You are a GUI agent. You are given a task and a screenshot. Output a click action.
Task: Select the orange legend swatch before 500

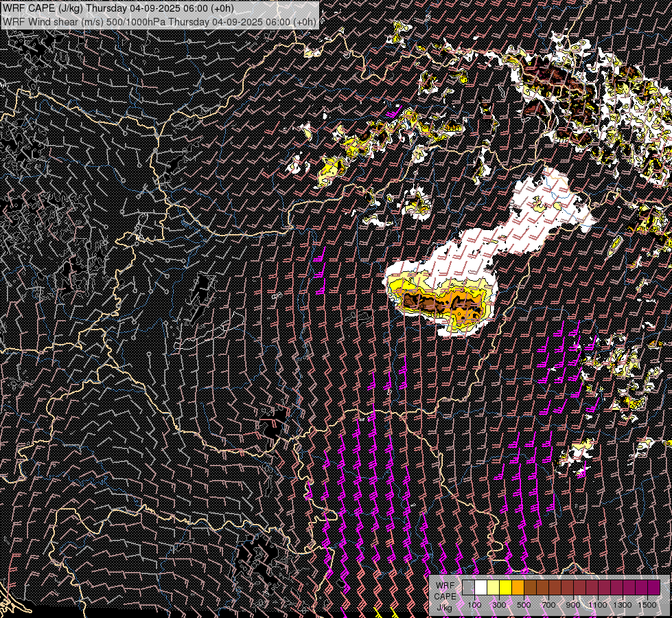(x=518, y=587)
